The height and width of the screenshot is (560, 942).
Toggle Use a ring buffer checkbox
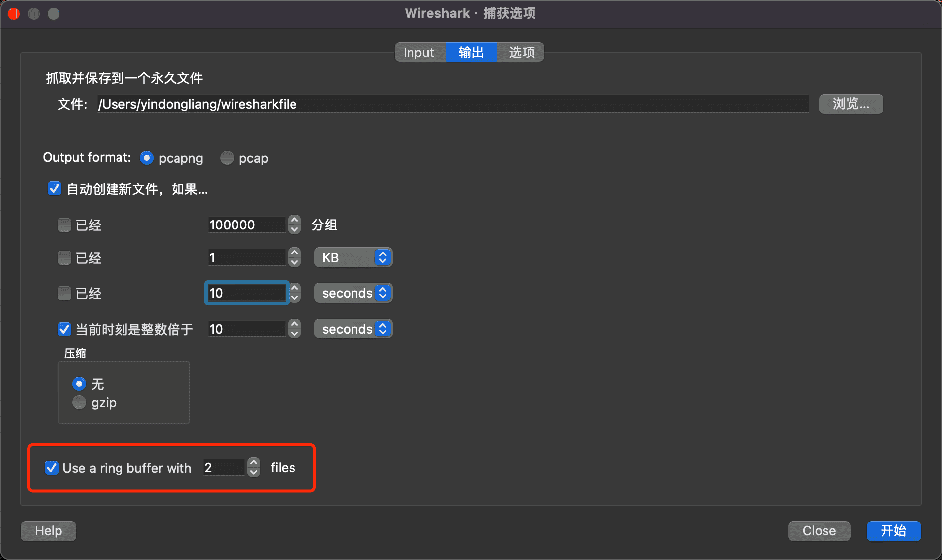[52, 468]
